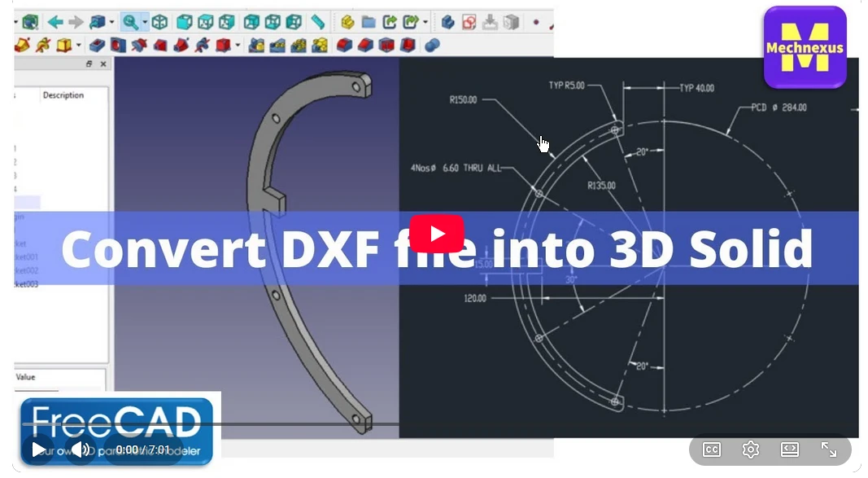Switch to the left view cube icon
The image size is (868, 478).
coord(294,22)
